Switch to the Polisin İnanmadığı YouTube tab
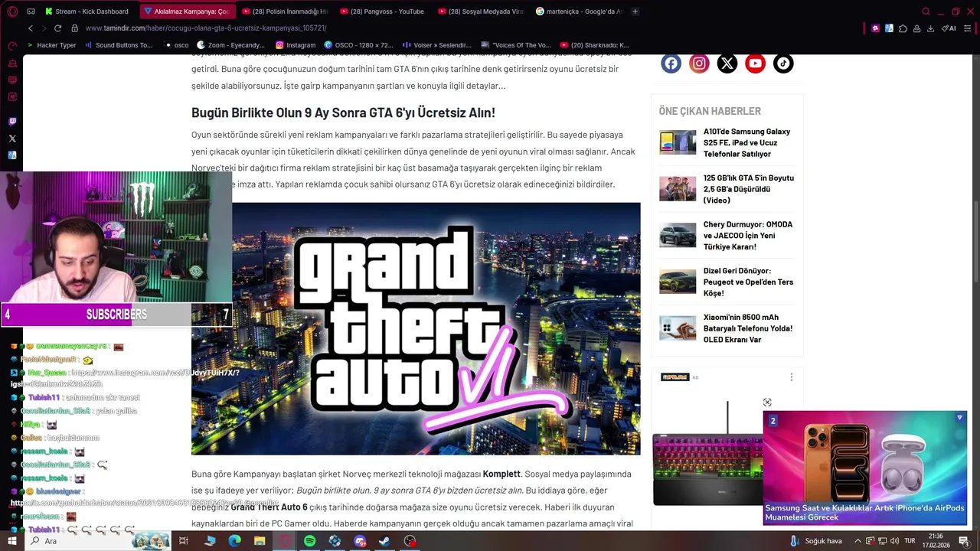The width and height of the screenshot is (980, 551). [284, 11]
